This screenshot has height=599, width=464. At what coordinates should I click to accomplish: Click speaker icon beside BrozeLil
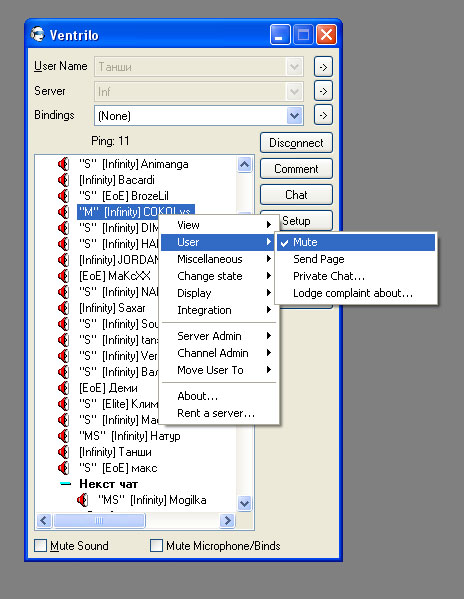(x=63, y=196)
